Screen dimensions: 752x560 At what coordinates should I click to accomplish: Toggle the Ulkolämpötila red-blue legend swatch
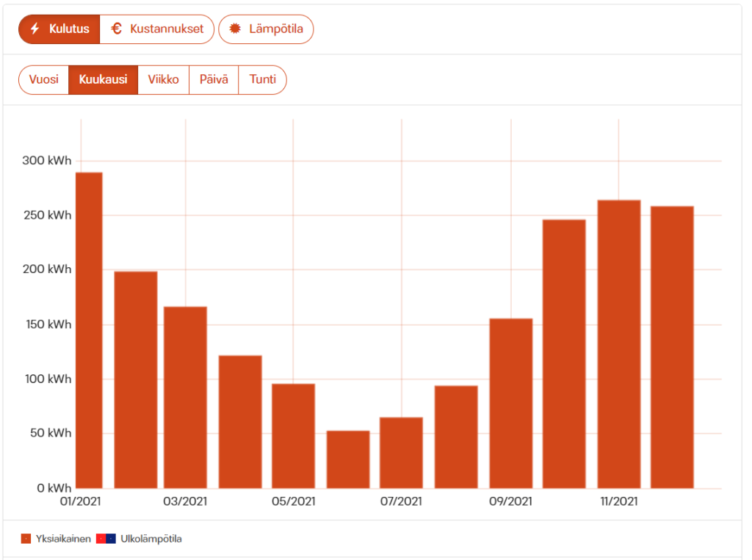106,539
